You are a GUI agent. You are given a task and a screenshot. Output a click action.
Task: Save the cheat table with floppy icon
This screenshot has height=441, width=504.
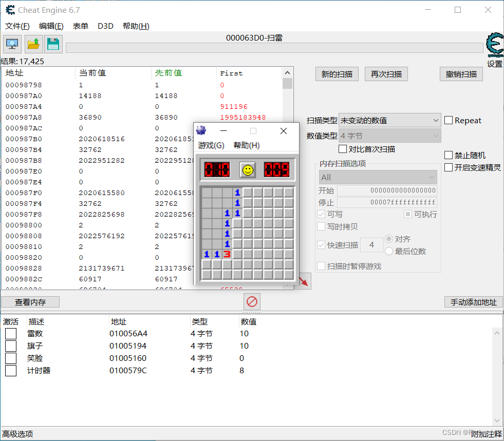(53, 44)
